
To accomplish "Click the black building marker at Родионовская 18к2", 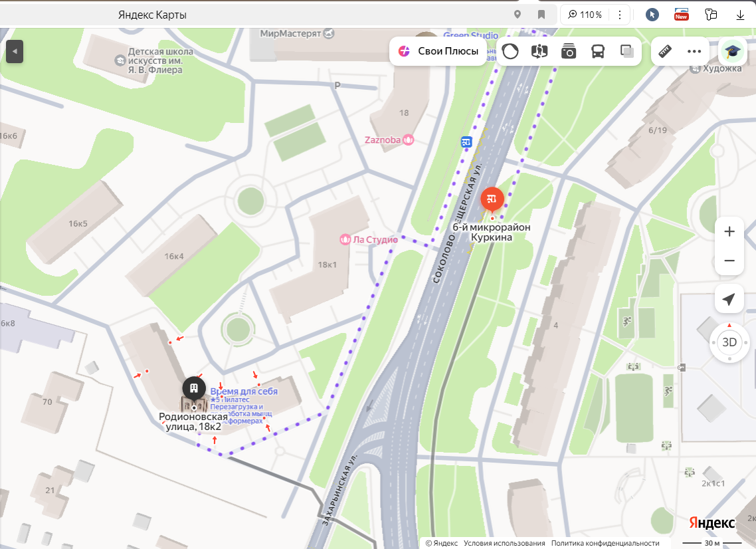I will point(194,388).
